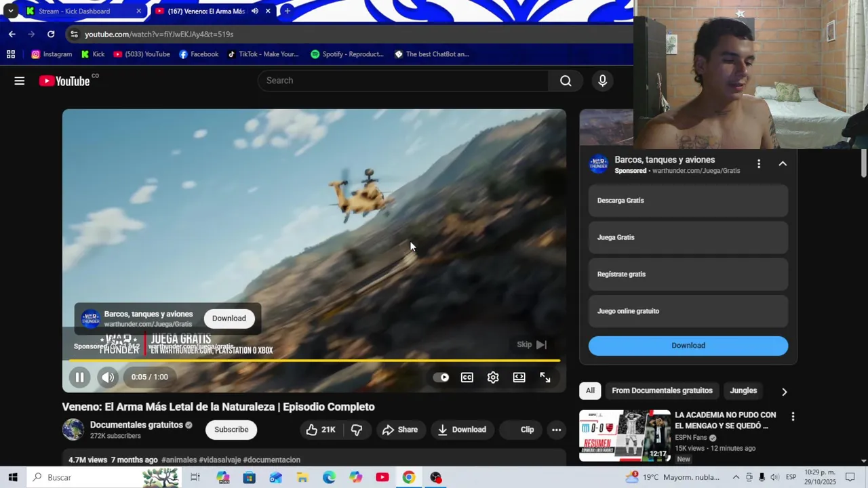Open a new browser tab
This screenshot has width=868, height=488.
point(288,11)
